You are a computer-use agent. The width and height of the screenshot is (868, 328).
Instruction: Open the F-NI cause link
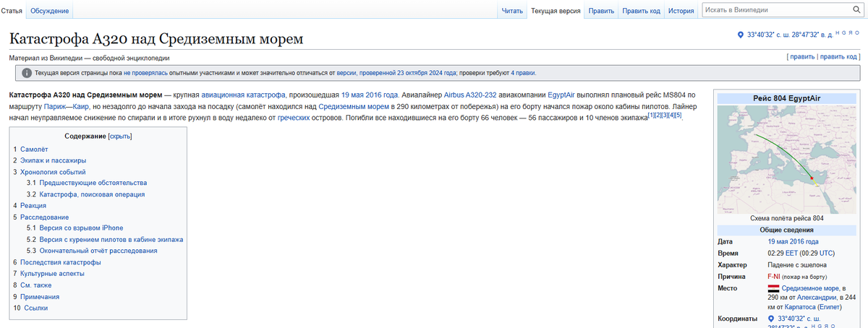775,277
